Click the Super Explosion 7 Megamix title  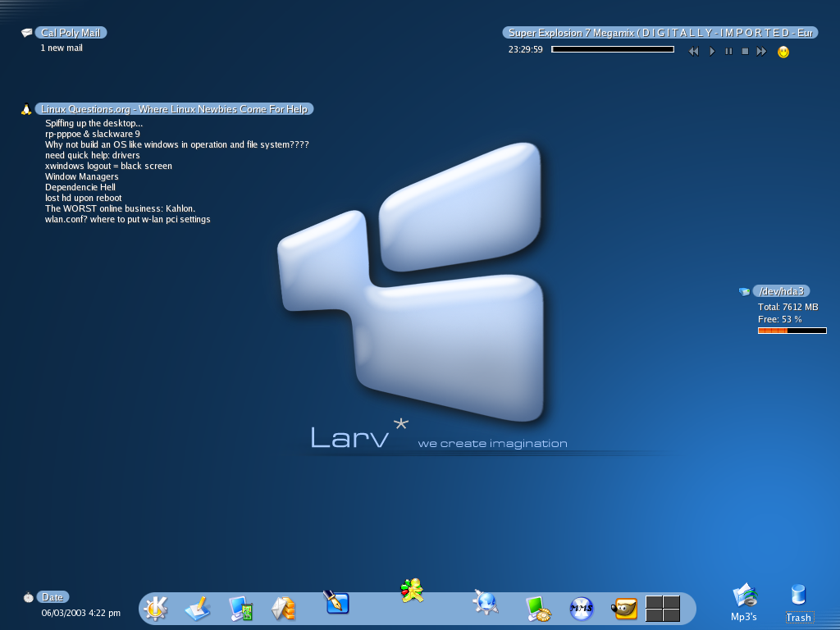(660, 33)
